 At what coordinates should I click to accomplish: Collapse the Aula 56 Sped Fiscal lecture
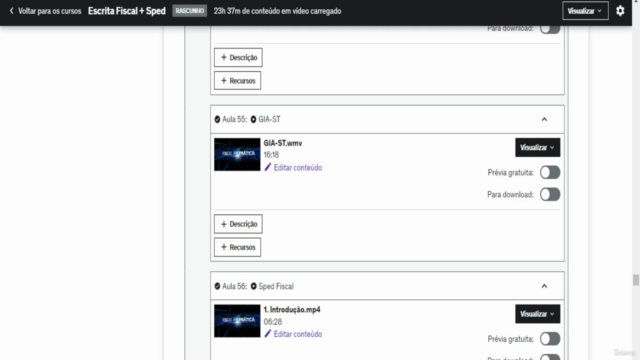544,286
